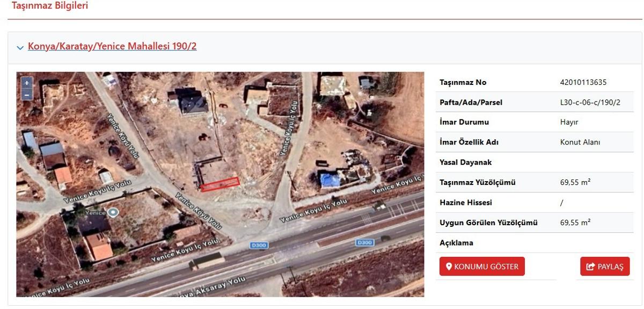This screenshot has height=309, width=644.
Task: Click the right D300 road badge
Action: pyautogui.click(x=364, y=242)
